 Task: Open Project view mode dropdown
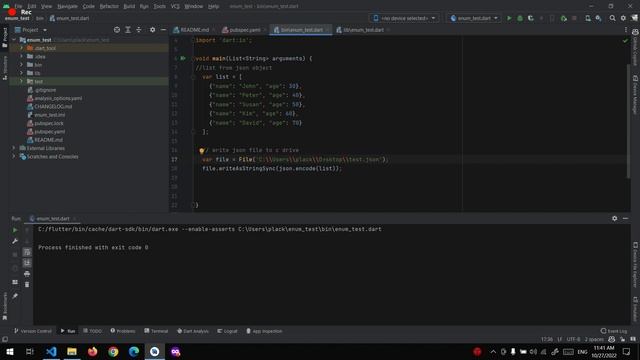31,30
